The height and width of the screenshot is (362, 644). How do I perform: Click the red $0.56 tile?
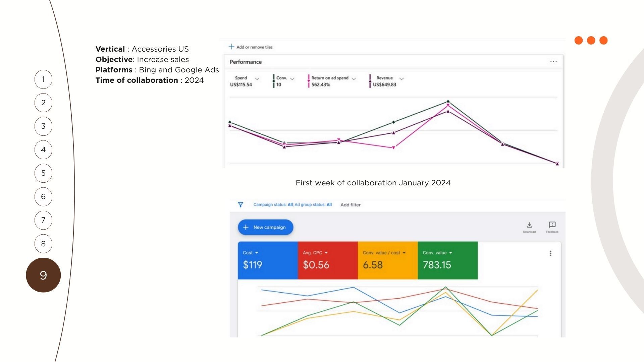pyautogui.click(x=328, y=260)
